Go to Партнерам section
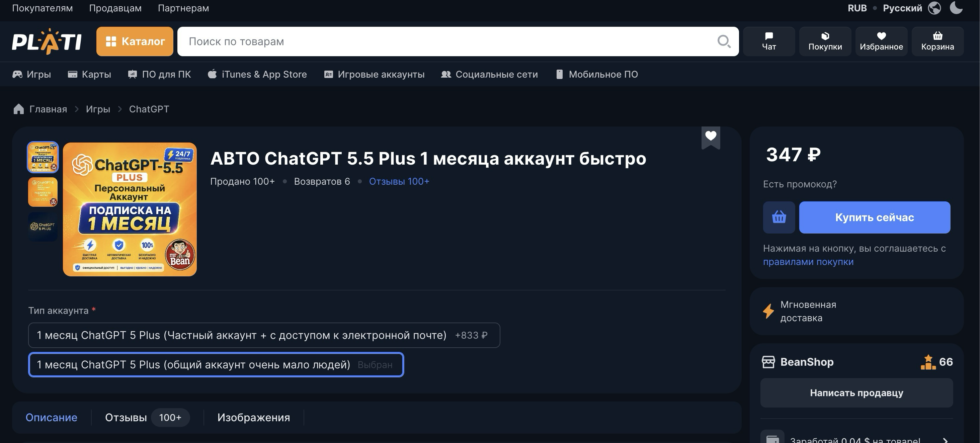Image resolution: width=980 pixels, height=443 pixels. click(183, 8)
